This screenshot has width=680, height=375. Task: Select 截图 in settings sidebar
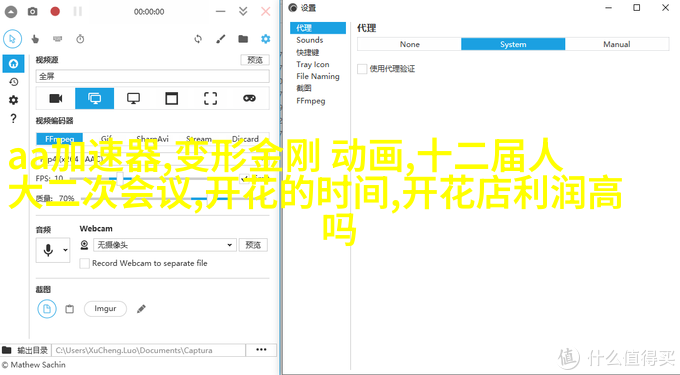304,88
